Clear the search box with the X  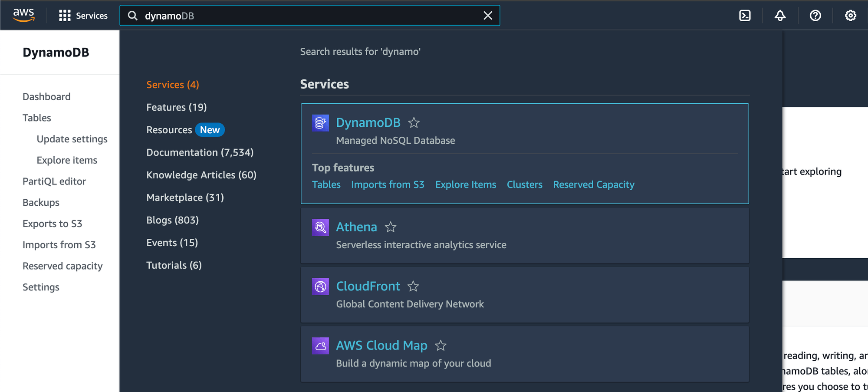pyautogui.click(x=488, y=16)
